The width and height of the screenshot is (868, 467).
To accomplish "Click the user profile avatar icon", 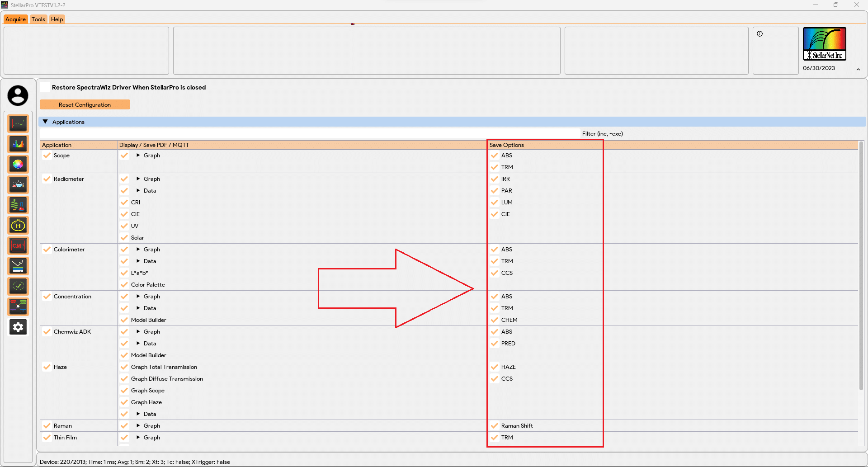I will tap(18, 95).
